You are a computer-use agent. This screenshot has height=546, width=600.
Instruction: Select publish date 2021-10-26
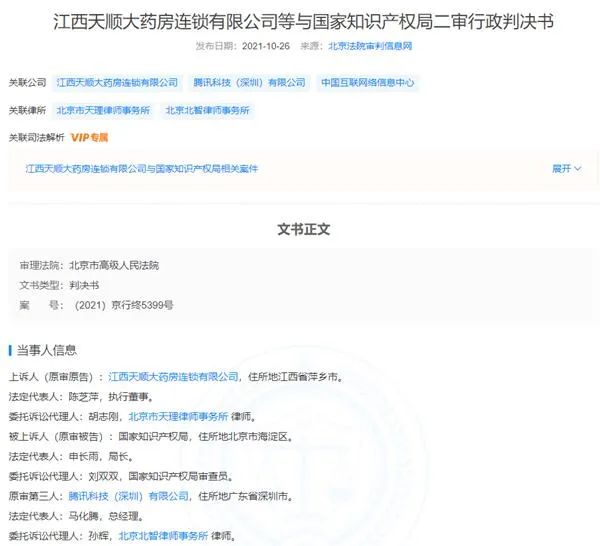[266, 46]
